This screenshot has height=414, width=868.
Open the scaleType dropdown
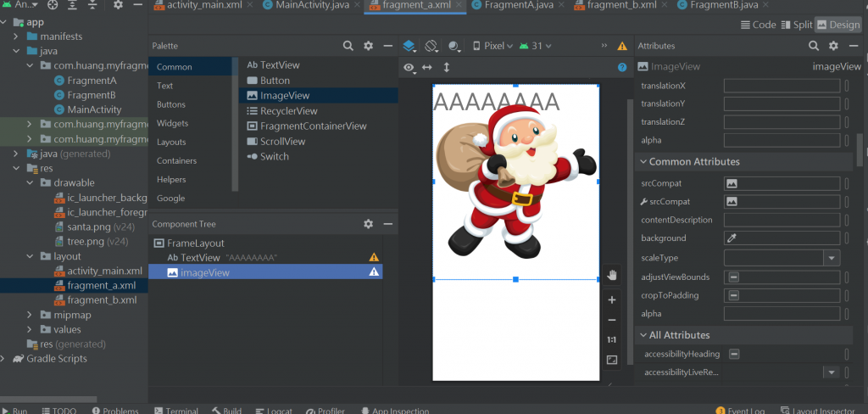[832, 258]
